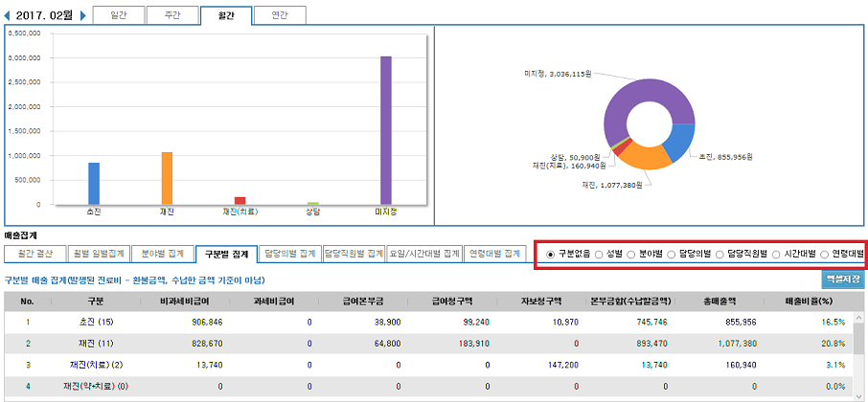
Task: Select the 구분없음 radio option
Action: [550, 254]
